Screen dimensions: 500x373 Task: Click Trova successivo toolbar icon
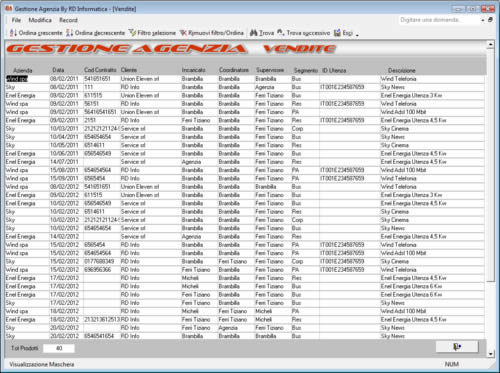[281, 33]
